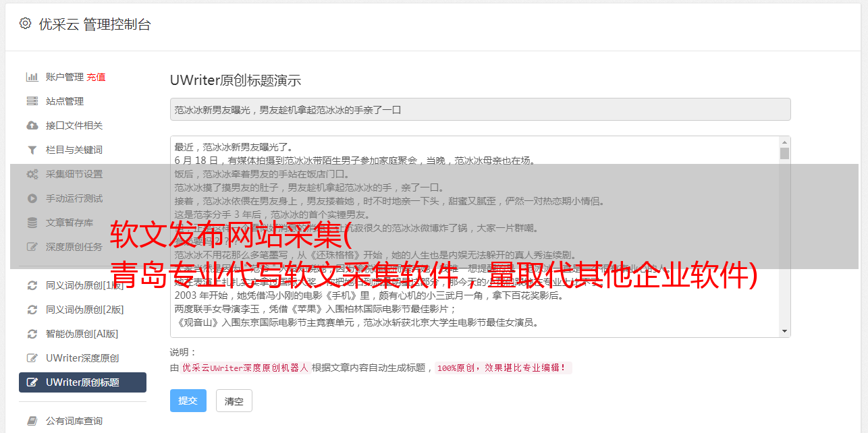The image size is (868, 433).
Task: Click the refresh icon for 智能伪原创[AI版]
Action: point(32,334)
